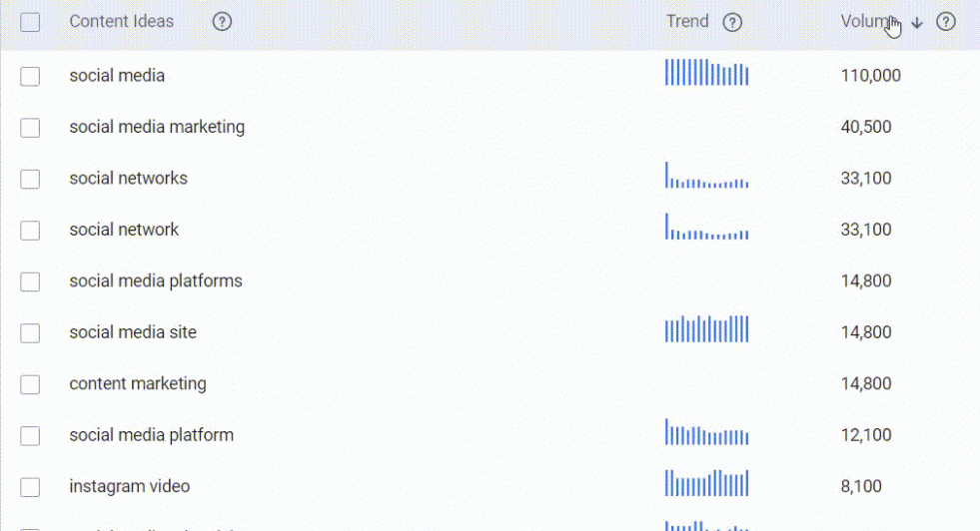Viewport: 980px width, 531px height.
Task: Inspect the social media platform trend bars
Action: [x=707, y=431]
